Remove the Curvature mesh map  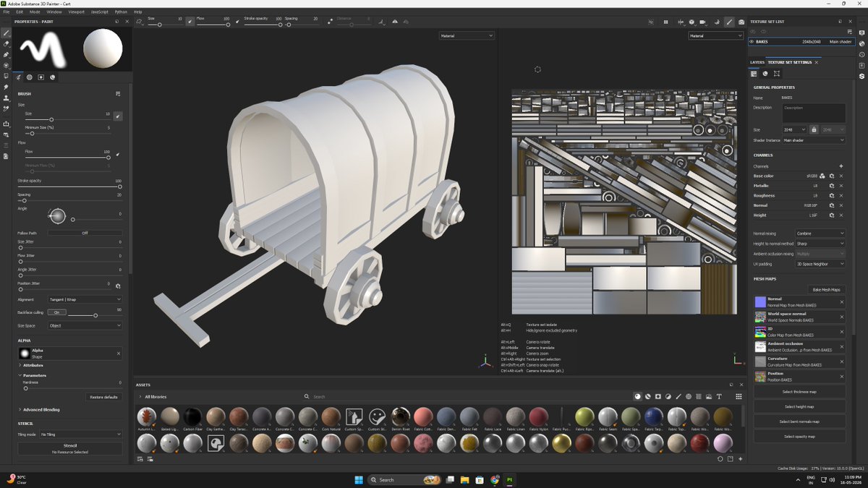click(x=842, y=360)
